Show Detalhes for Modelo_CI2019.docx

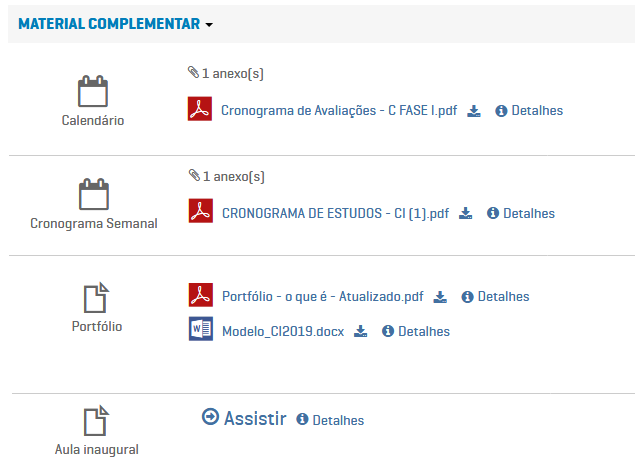click(x=417, y=331)
